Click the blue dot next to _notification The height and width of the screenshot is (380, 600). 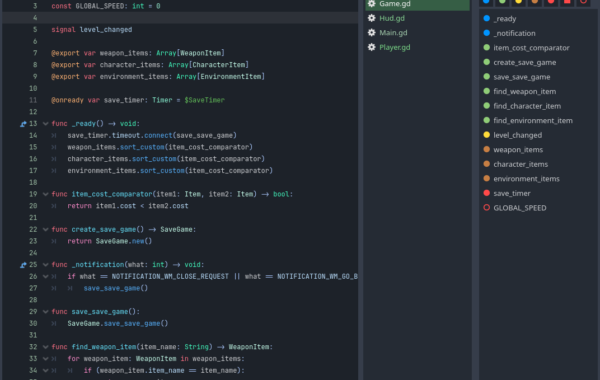point(486,33)
